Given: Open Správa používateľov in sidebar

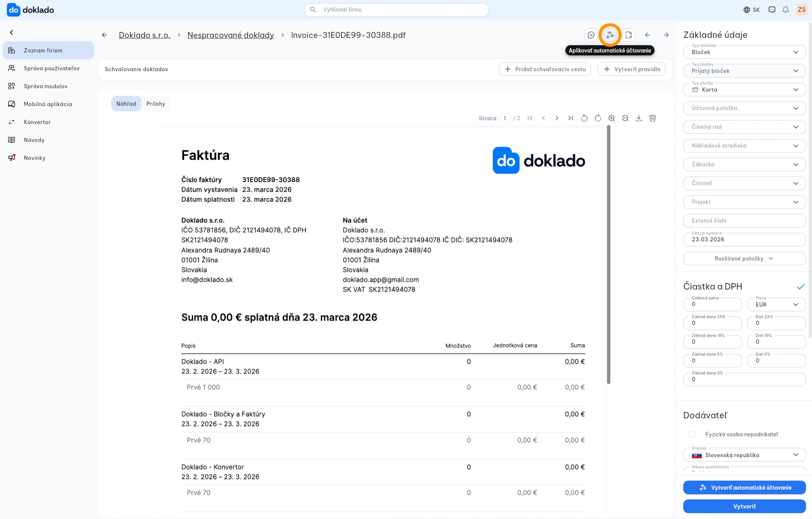Looking at the screenshot, I should point(48,68).
